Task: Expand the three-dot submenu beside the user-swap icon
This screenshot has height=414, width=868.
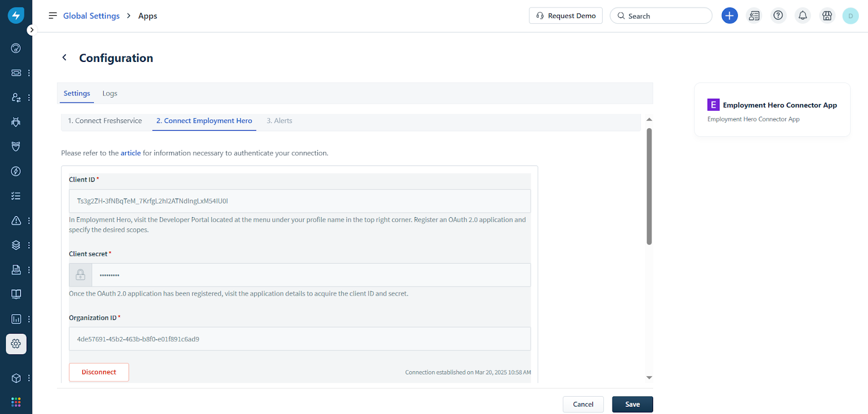Action: click(29, 98)
